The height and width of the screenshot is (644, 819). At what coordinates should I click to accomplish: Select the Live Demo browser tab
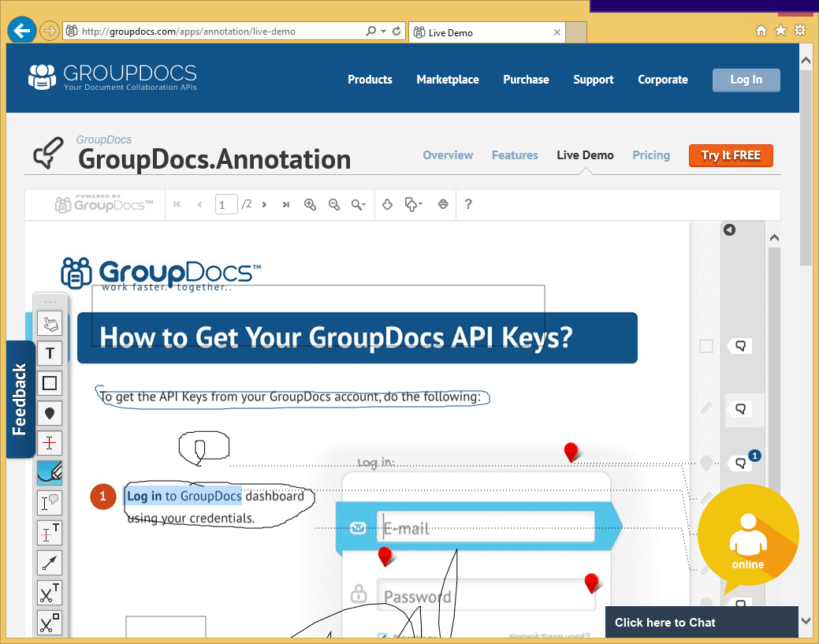coord(486,32)
